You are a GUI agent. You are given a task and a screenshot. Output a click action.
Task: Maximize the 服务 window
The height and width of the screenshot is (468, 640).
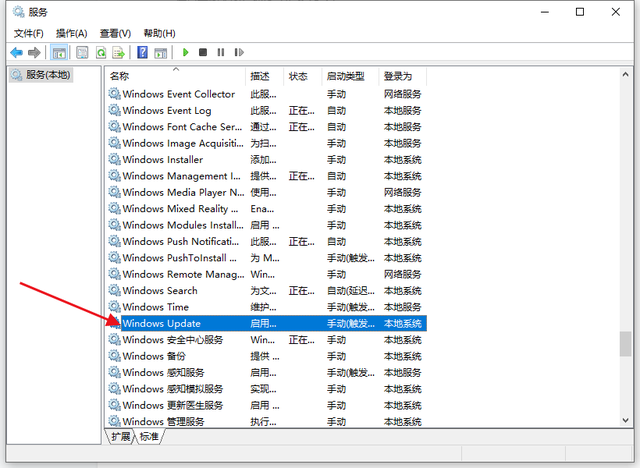[x=580, y=12]
